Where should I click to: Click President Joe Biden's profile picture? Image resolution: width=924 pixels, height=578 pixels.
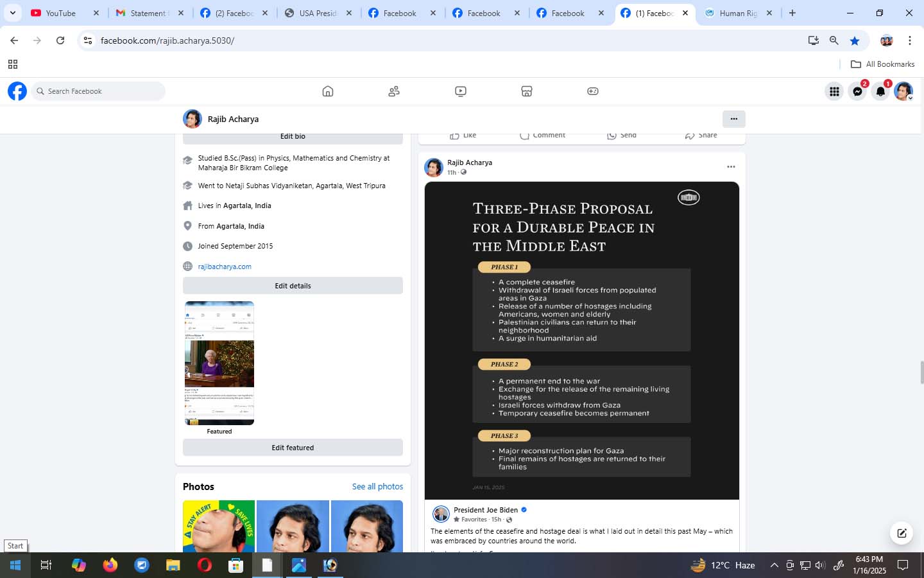[x=441, y=514]
